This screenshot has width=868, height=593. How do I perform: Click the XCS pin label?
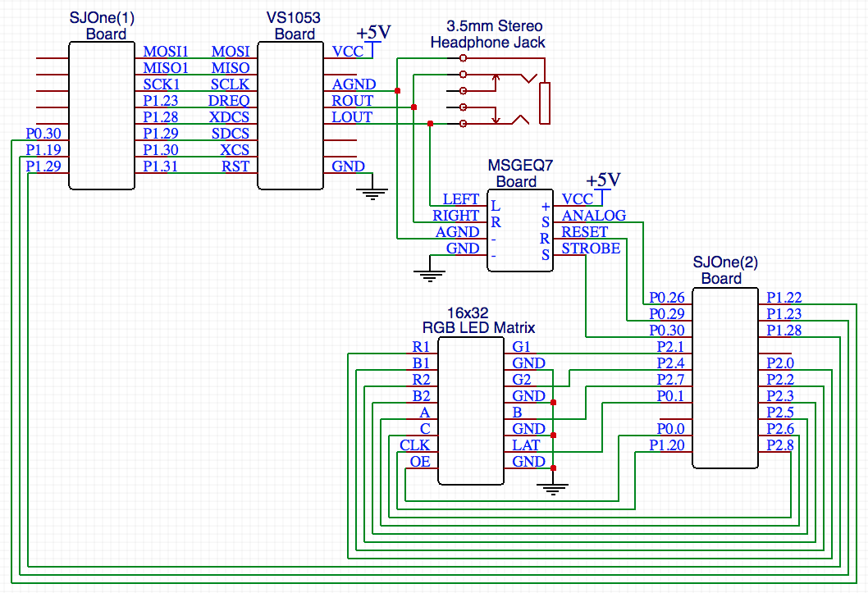tap(235, 150)
